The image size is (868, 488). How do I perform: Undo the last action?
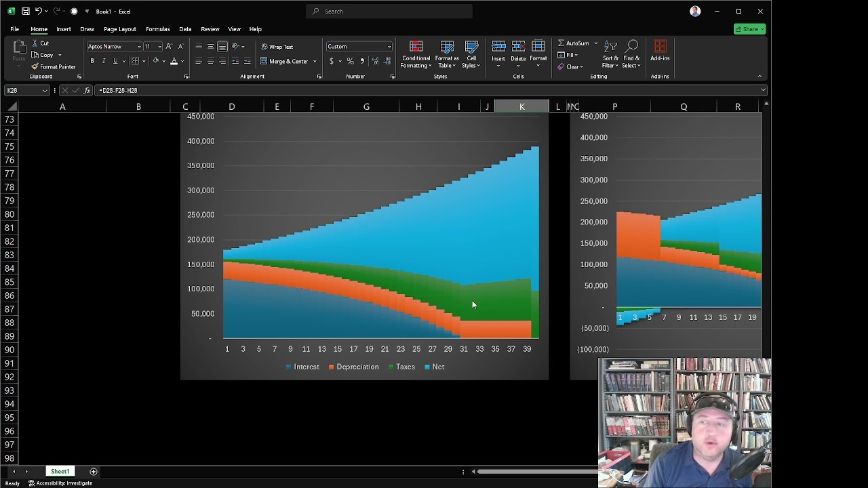tap(39, 12)
